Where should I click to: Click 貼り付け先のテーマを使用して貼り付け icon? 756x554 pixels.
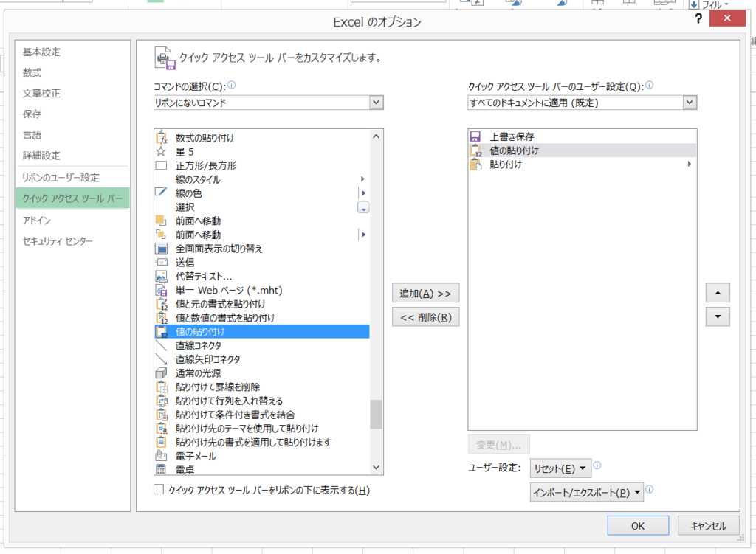pyautogui.click(x=162, y=429)
